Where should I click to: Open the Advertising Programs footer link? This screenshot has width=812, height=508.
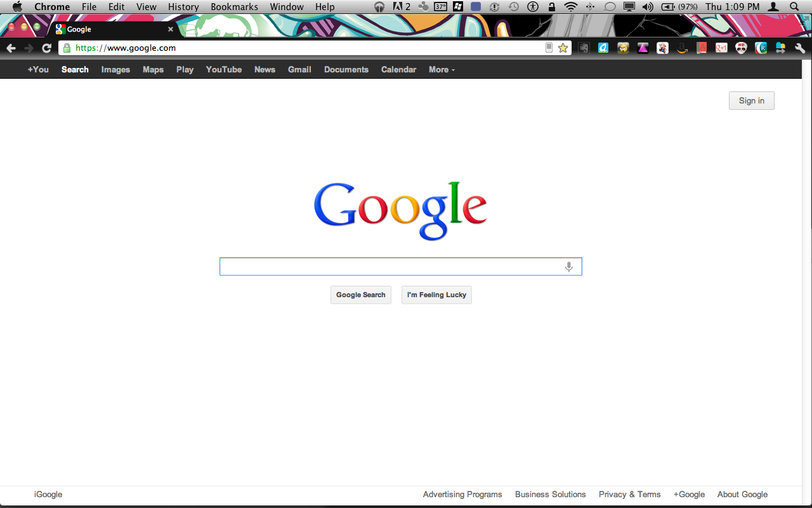coord(462,495)
